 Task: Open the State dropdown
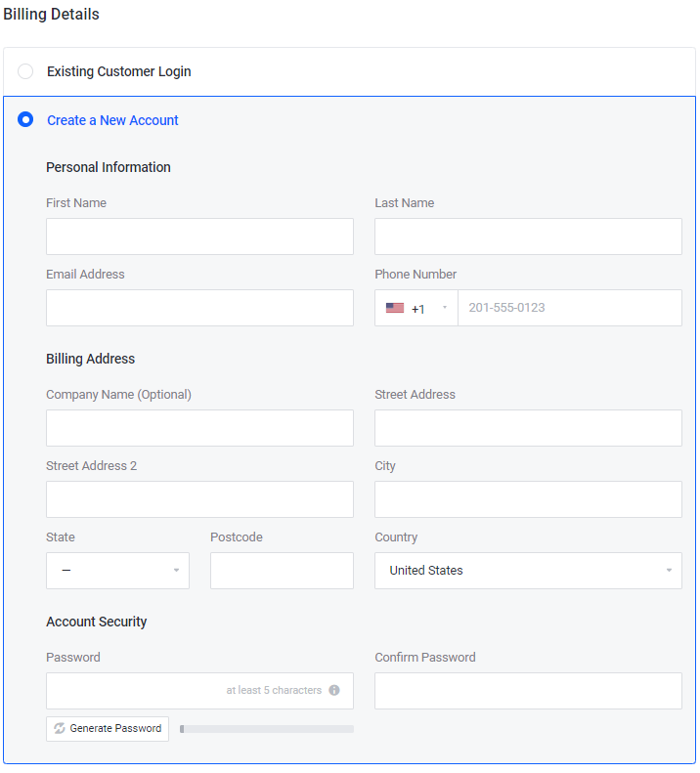coord(117,571)
